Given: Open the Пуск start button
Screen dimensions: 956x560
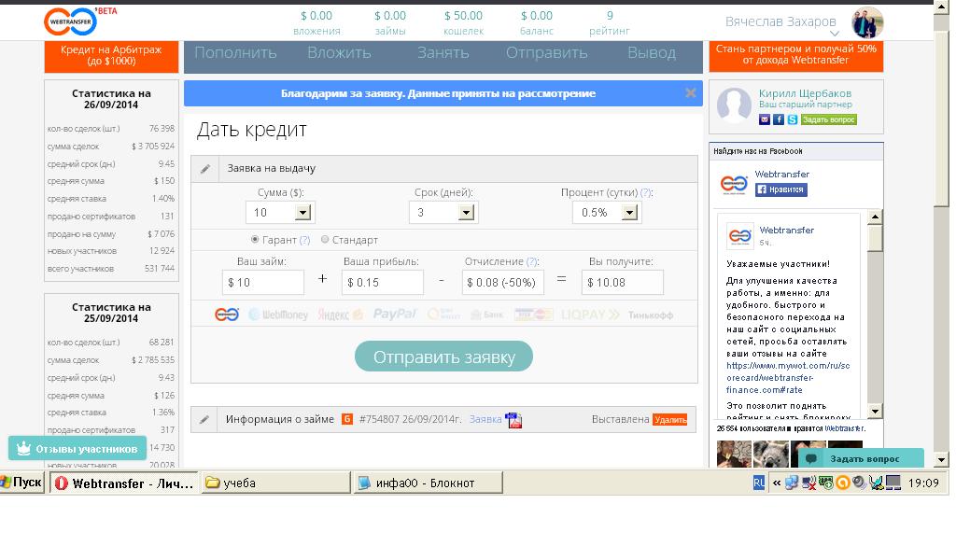Looking at the screenshot, I should 22,483.
